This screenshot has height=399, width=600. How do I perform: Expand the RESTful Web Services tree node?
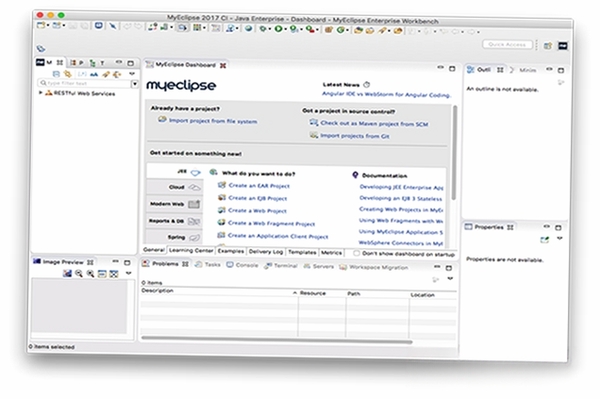[41, 92]
